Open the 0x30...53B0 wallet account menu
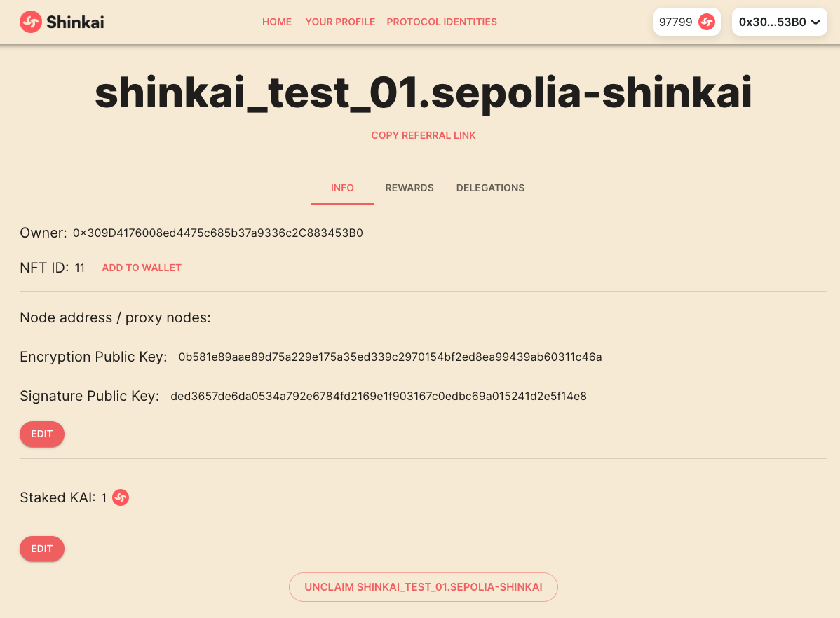 pos(779,22)
